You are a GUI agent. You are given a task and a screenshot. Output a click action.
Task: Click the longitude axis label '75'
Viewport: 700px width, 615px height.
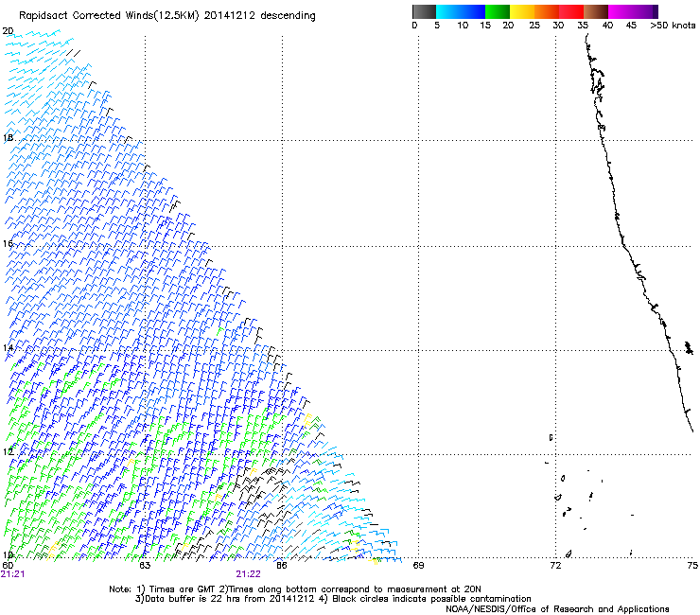click(x=692, y=566)
